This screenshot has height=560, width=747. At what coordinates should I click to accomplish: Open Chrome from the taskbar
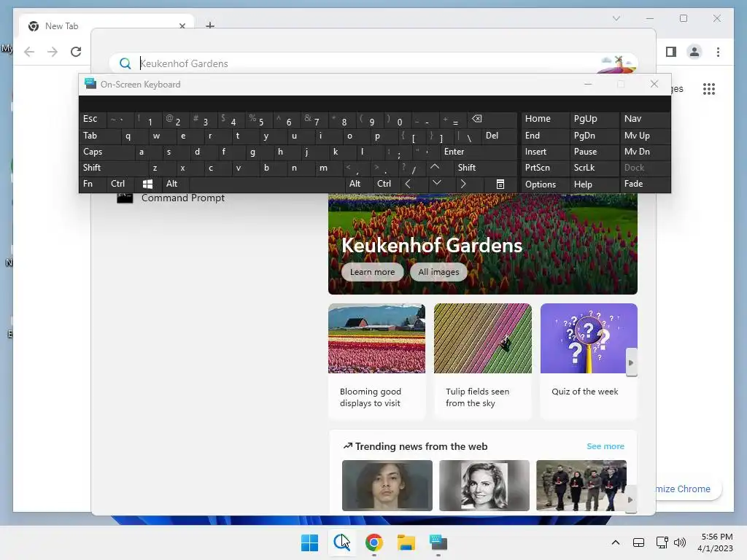374,542
